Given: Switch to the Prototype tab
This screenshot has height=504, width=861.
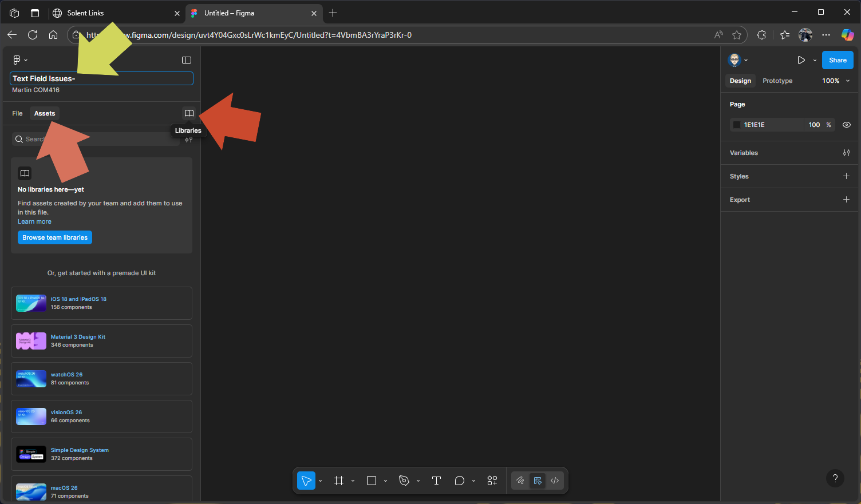Looking at the screenshot, I should tap(777, 81).
